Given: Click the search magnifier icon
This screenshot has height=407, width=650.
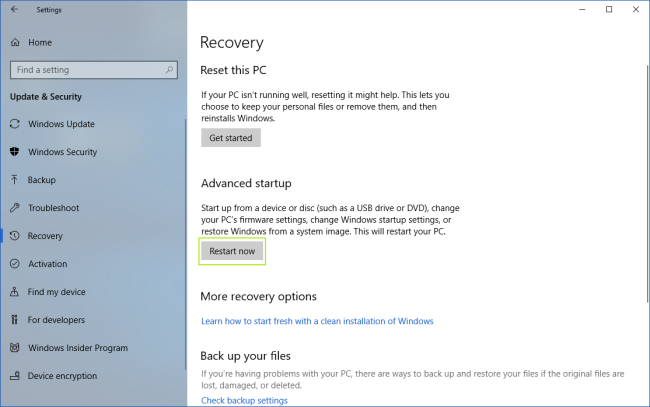Looking at the screenshot, I should tap(170, 70).
